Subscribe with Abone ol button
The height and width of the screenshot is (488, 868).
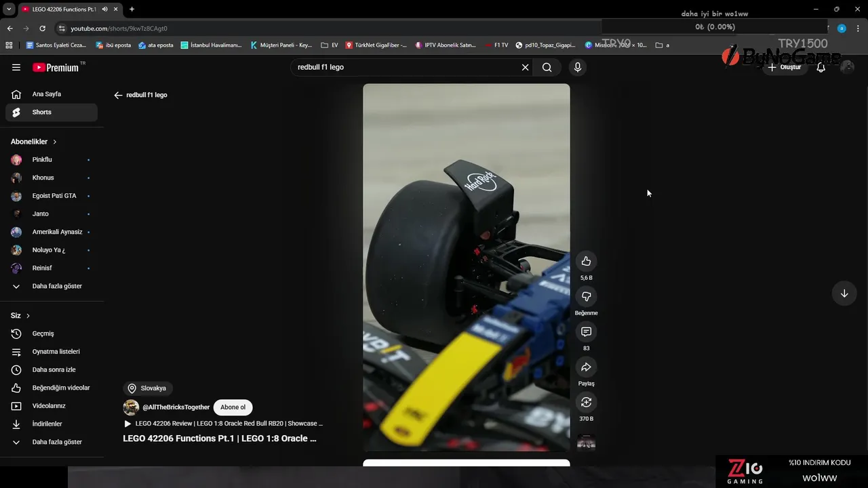(x=233, y=407)
